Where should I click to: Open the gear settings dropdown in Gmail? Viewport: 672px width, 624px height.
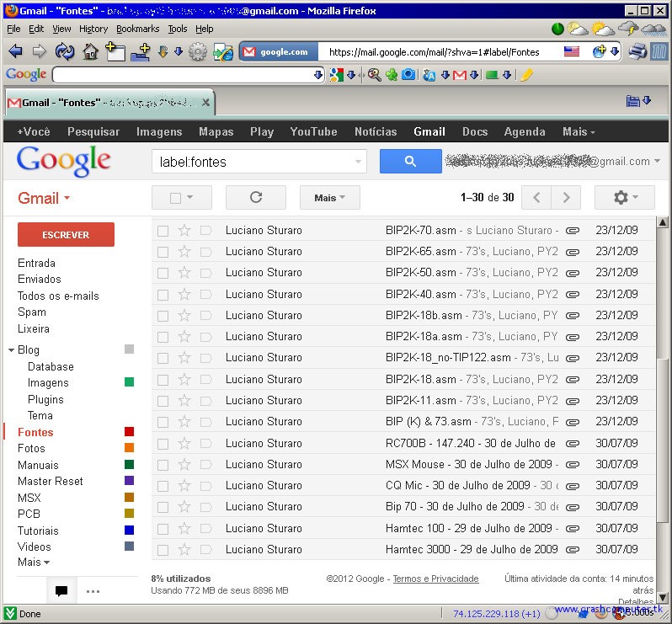pyautogui.click(x=625, y=197)
